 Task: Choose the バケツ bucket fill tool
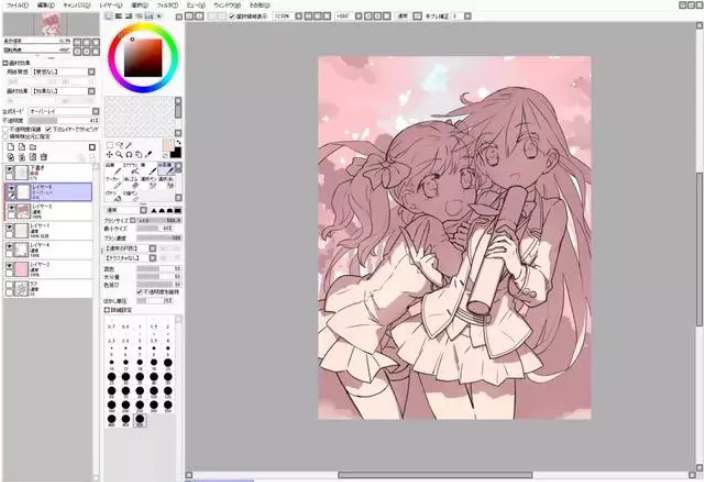point(113,196)
